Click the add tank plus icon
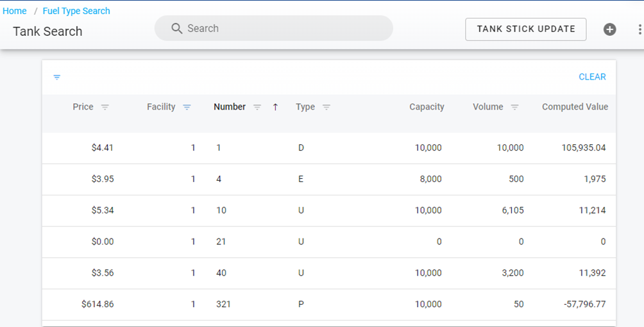Viewport: 644px width, 327px height. (x=609, y=29)
